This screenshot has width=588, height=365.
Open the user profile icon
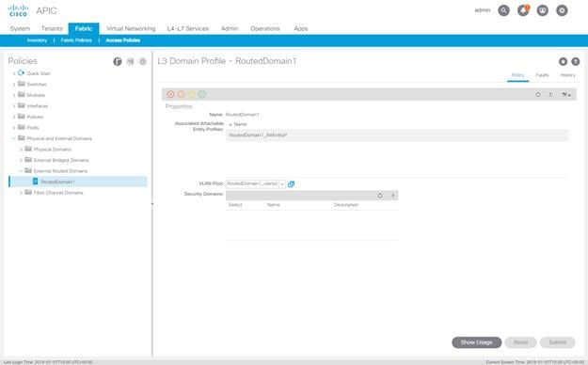pyautogui.click(x=543, y=10)
